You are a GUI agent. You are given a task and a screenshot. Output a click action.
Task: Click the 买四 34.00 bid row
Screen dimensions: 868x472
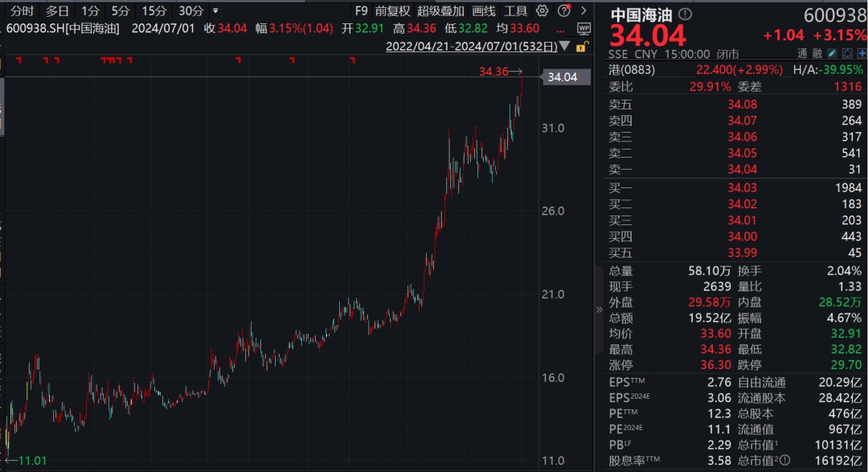(735, 236)
